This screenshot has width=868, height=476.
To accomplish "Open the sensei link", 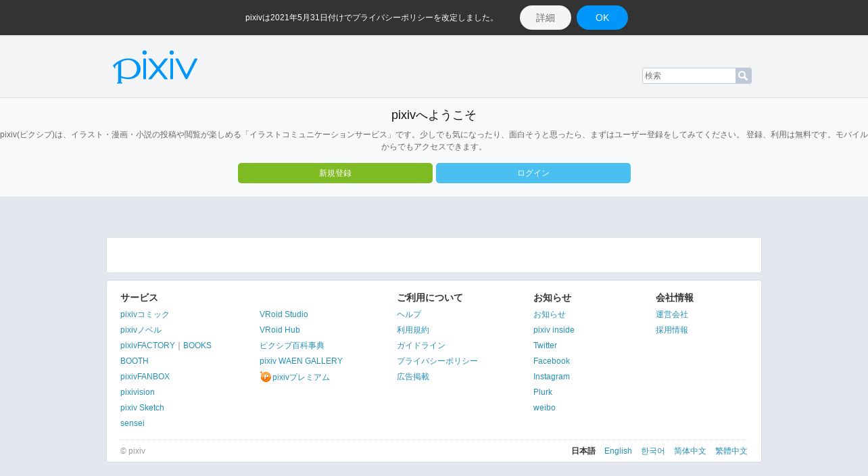I will tap(132, 423).
